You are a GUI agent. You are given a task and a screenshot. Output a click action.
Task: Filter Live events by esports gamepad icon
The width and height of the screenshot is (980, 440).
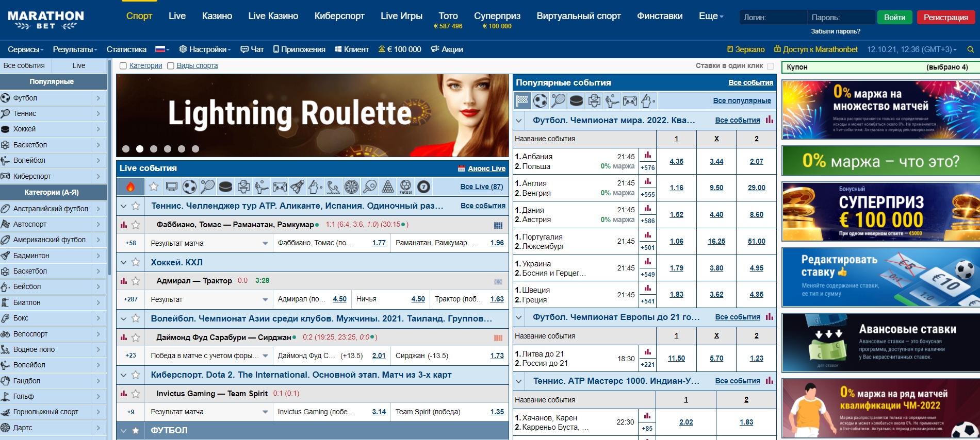pyautogui.click(x=280, y=187)
